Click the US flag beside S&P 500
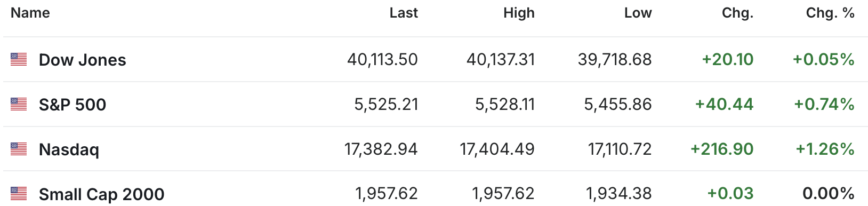This screenshot has height=206, width=868. (19, 104)
